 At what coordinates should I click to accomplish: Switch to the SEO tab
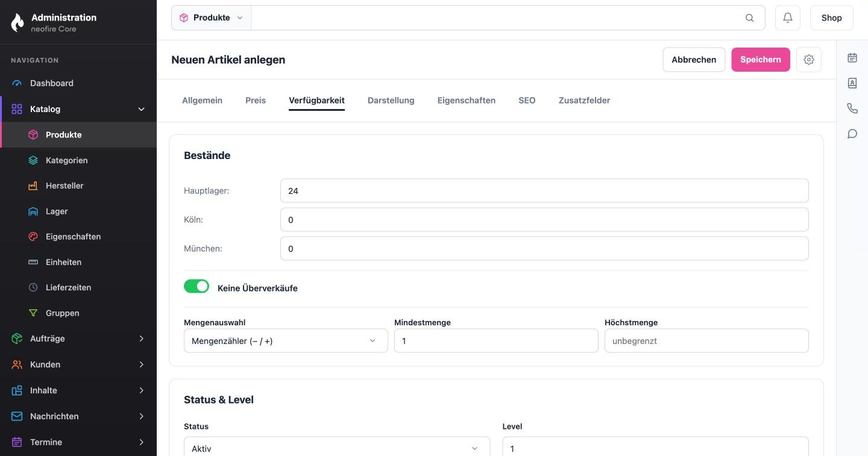tap(527, 101)
